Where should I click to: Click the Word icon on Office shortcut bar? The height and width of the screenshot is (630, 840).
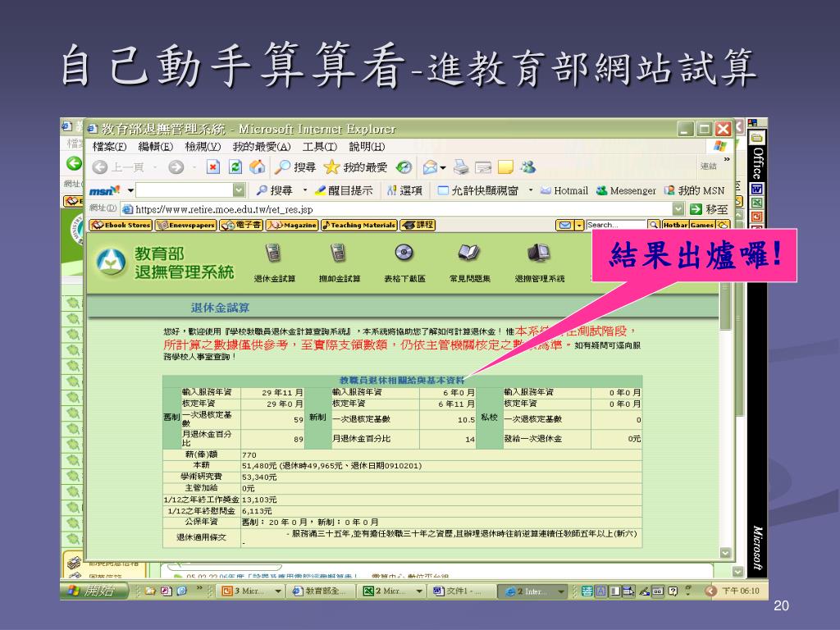[756, 189]
